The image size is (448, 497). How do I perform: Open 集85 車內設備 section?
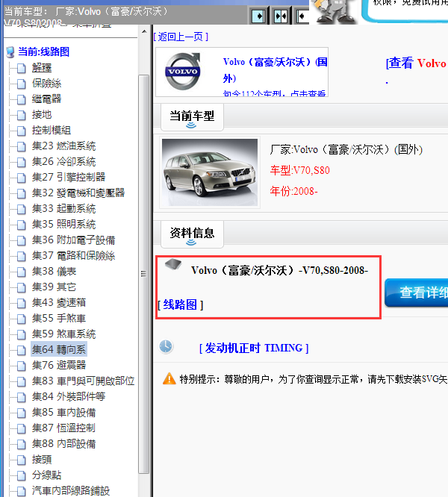coord(63,413)
